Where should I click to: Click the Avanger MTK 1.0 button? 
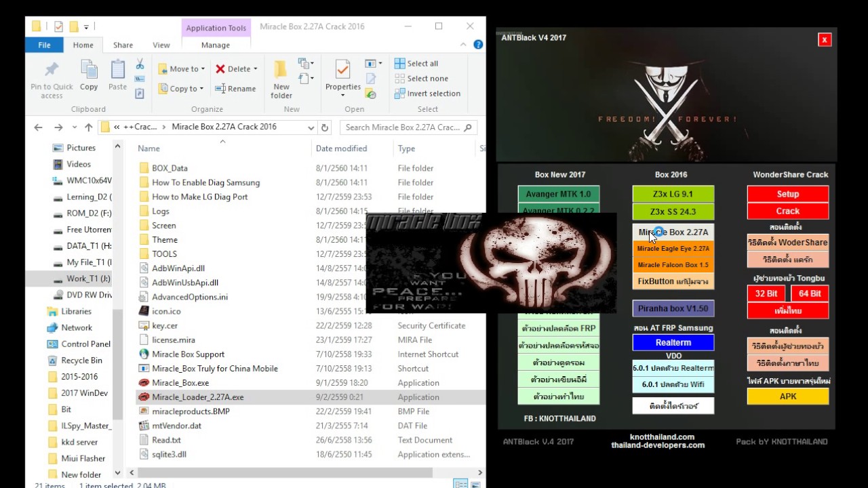(559, 194)
